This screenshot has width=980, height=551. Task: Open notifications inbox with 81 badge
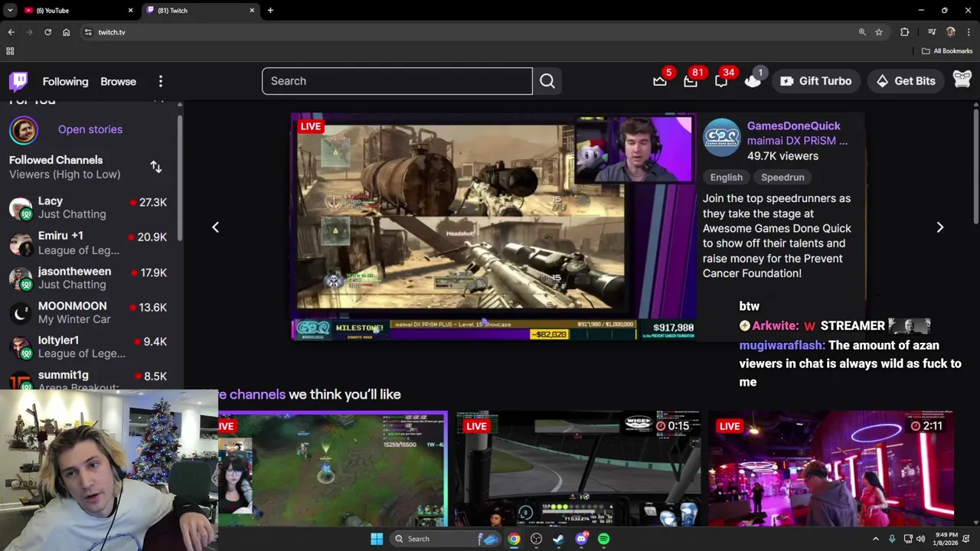691,81
